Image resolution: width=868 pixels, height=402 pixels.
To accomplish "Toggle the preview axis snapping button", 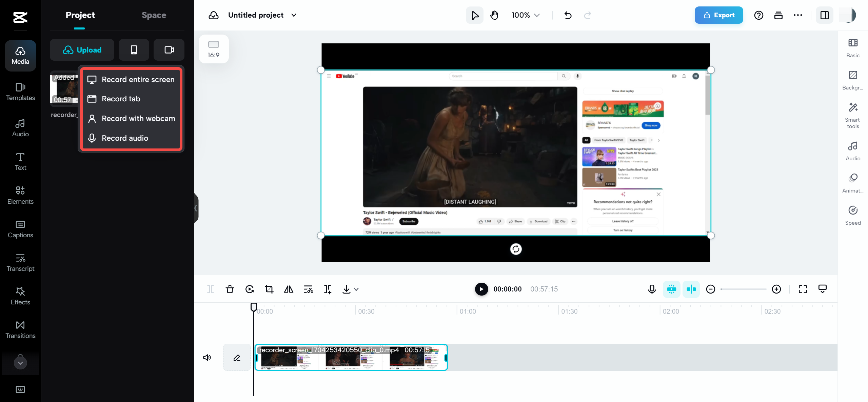I will 691,289.
